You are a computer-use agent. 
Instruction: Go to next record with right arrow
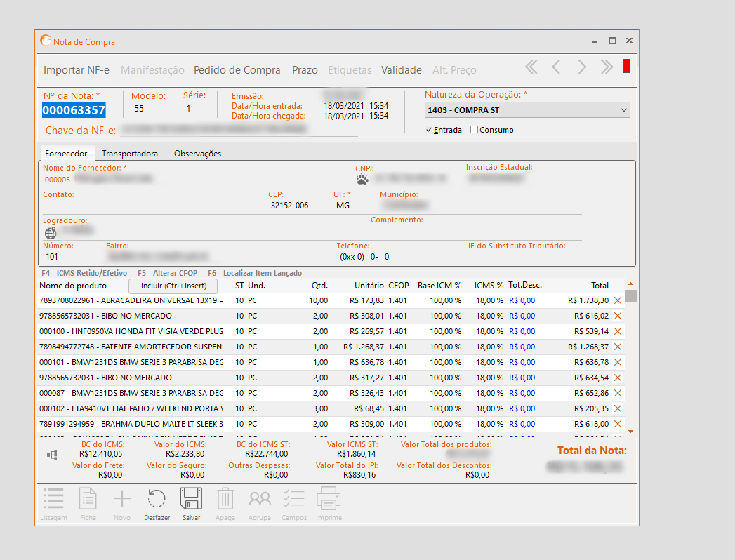click(582, 67)
